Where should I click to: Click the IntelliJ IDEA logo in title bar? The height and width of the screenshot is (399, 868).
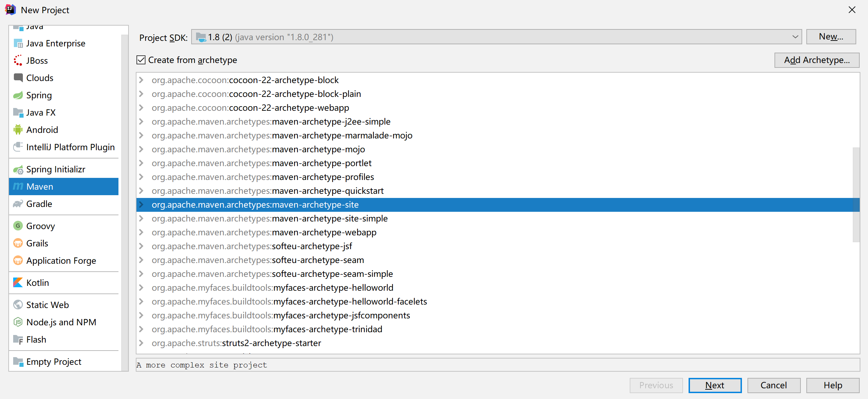coord(10,10)
